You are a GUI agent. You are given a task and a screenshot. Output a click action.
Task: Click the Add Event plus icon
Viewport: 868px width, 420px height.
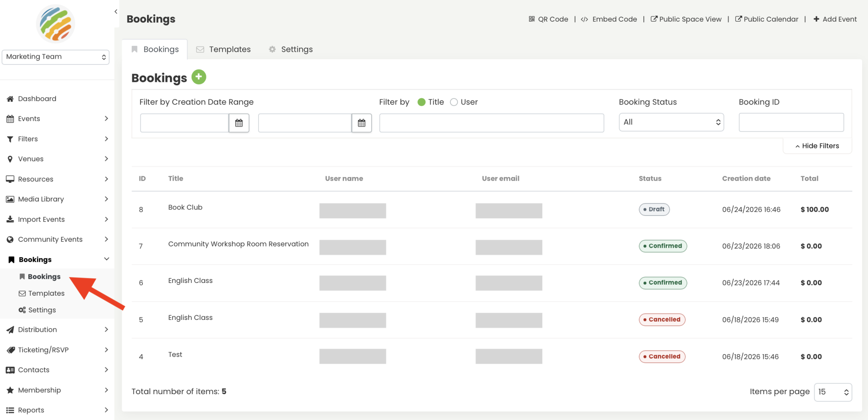click(x=816, y=19)
